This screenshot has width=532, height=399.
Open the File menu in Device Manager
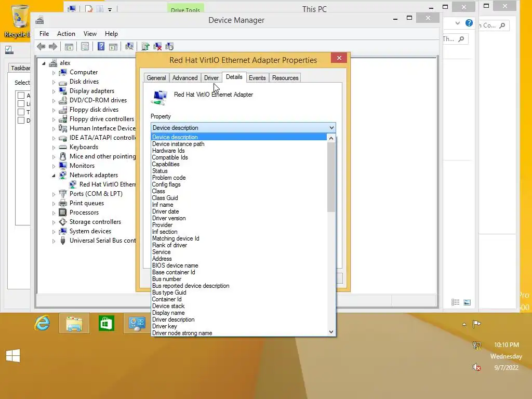(x=44, y=34)
